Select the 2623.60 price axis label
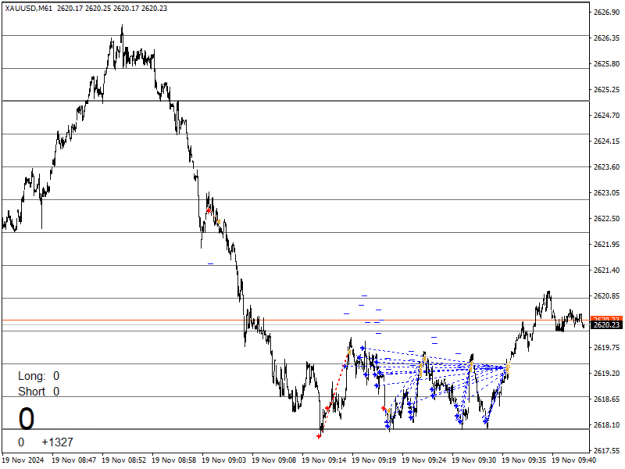This screenshot has height=469, width=625. 606,167
